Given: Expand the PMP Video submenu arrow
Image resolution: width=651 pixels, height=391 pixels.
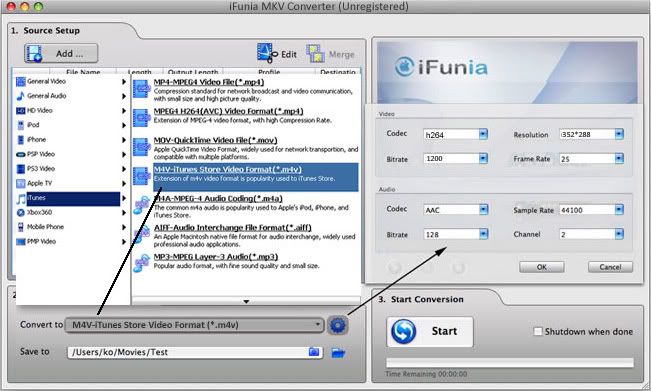Looking at the screenshot, I should coord(124,242).
